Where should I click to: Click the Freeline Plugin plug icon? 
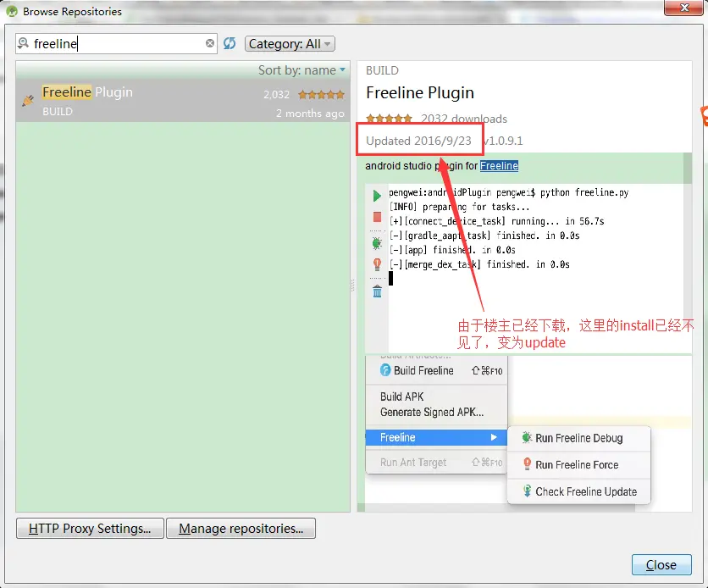(x=28, y=100)
